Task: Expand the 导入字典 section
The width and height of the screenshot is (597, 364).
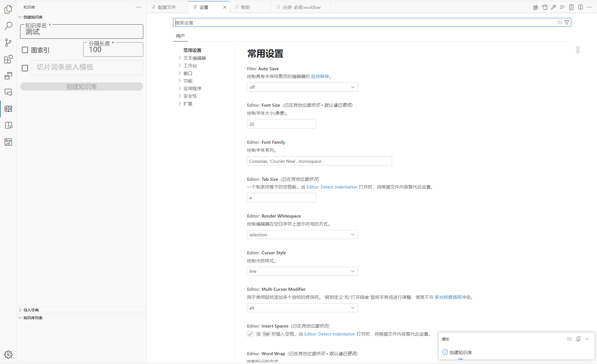Action: coord(31,310)
